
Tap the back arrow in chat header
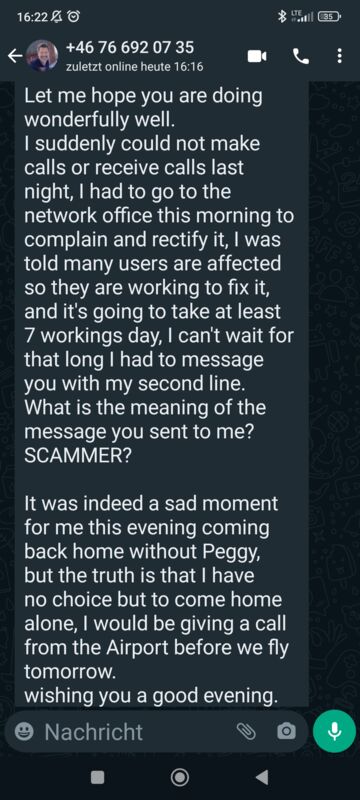pos(15,57)
